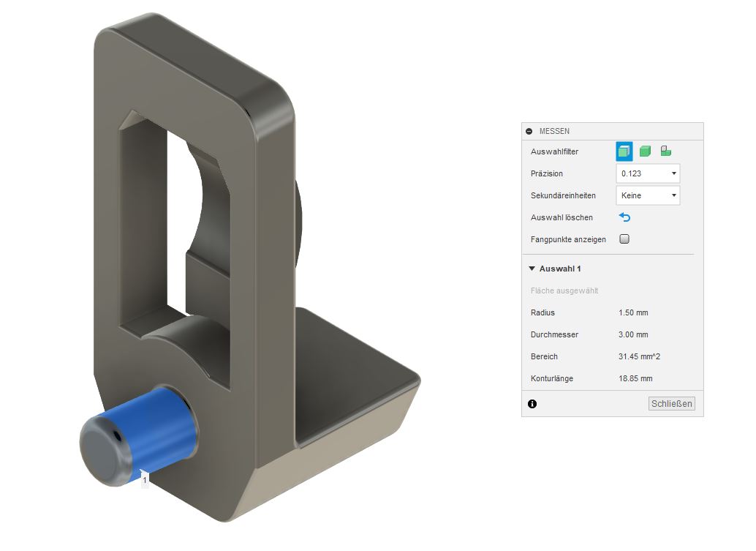Click the Bereich label
Viewport: 756px width, 551px height.
(x=545, y=356)
